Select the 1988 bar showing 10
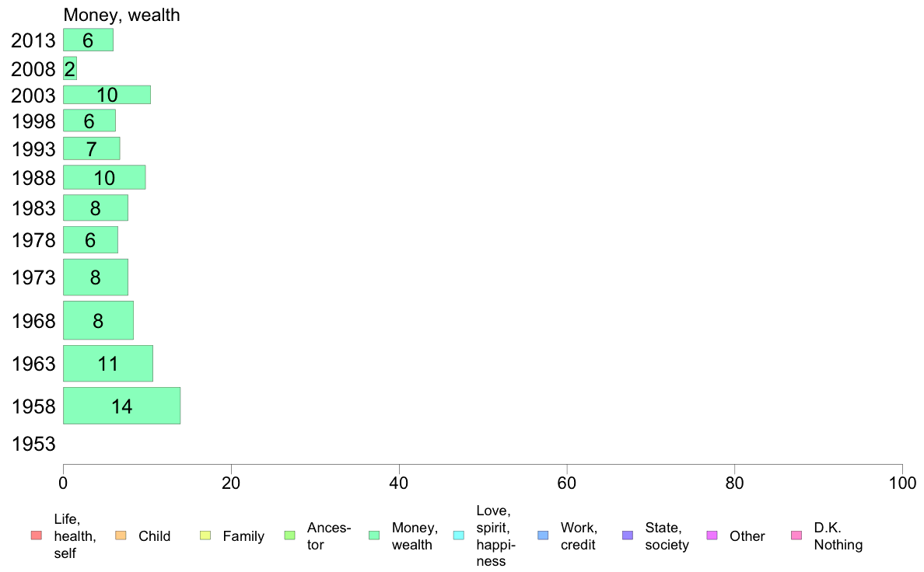The image size is (924, 572). coord(104,177)
